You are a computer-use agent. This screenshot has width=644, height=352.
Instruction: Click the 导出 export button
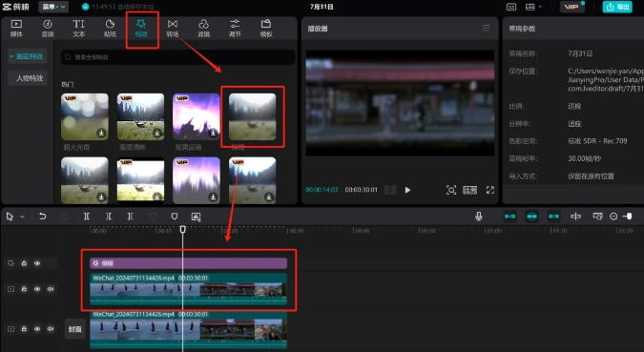click(617, 7)
